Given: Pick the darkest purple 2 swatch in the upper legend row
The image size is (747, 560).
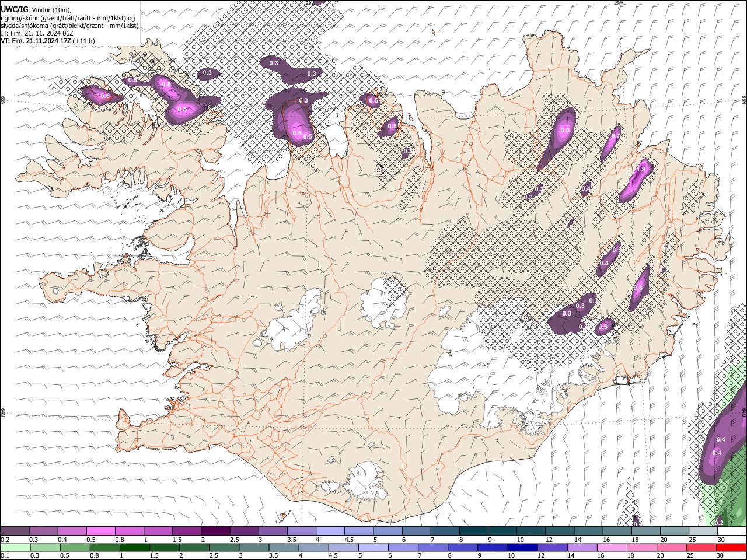Looking at the screenshot, I should point(215,531).
